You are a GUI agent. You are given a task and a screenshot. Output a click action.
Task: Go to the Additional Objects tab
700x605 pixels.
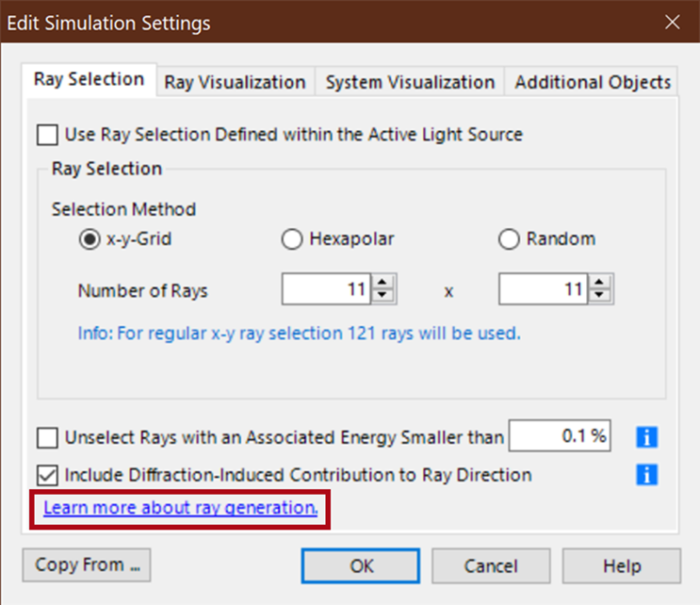(592, 82)
